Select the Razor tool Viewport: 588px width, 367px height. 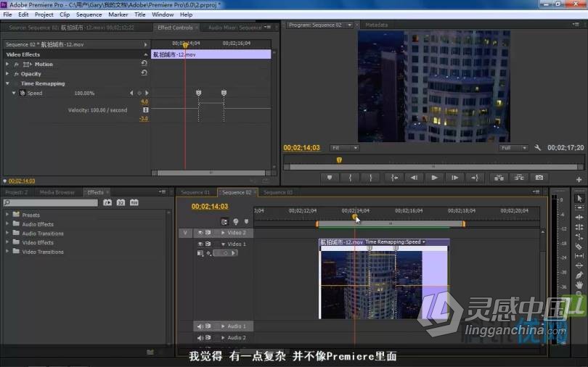click(x=579, y=246)
